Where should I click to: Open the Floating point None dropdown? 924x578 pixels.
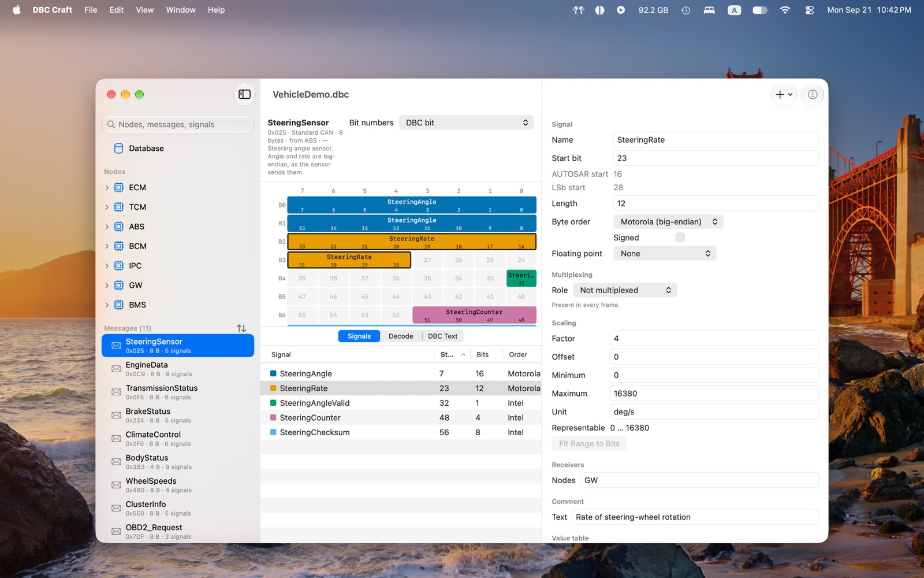pos(664,254)
